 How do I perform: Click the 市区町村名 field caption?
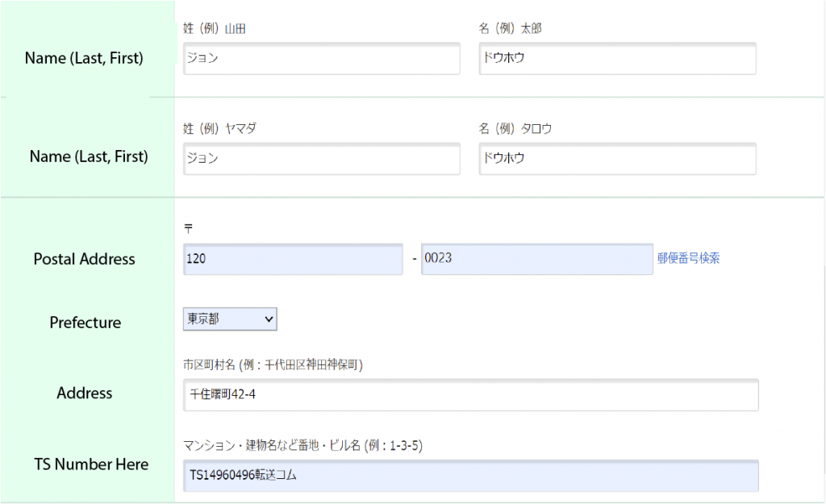[x=273, y=365]
